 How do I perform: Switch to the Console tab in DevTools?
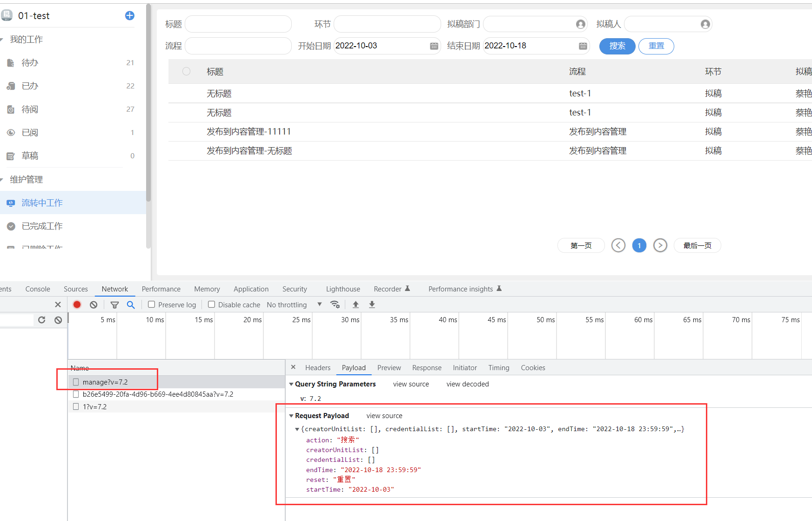coord(38,289)
